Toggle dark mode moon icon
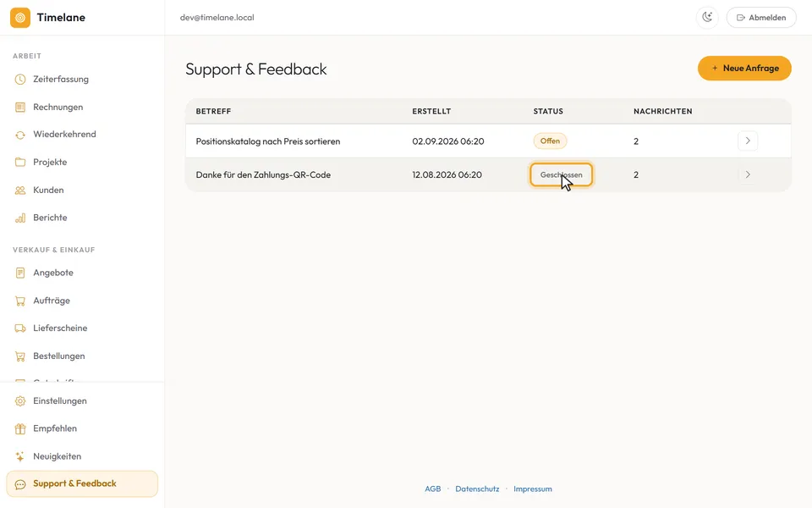 [707, 18]
